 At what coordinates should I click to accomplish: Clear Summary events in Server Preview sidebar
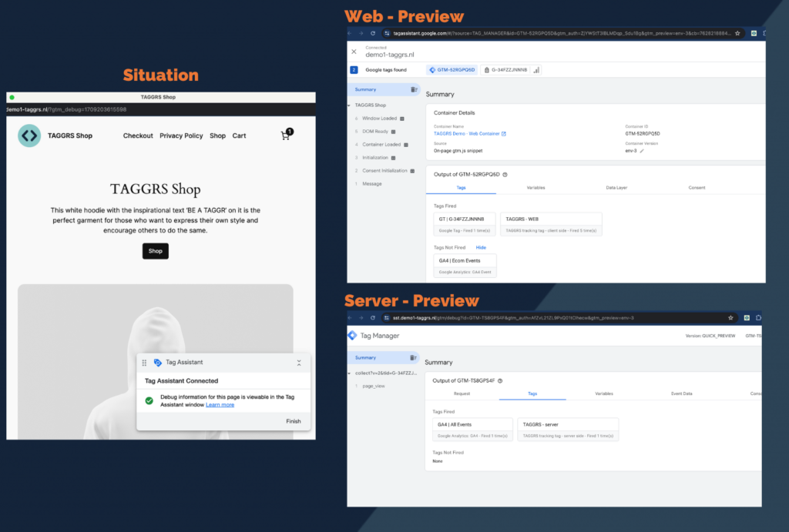[413, 358]
